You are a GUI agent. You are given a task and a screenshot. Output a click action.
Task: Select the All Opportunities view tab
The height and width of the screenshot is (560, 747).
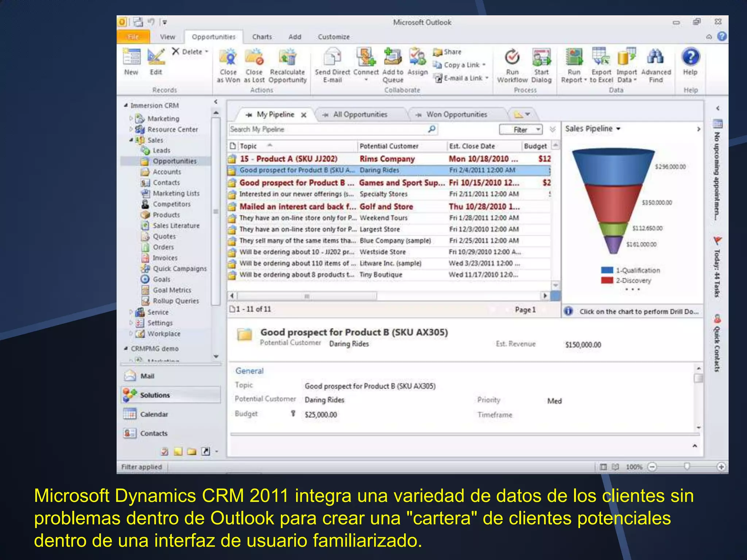[x=360, y=114]
